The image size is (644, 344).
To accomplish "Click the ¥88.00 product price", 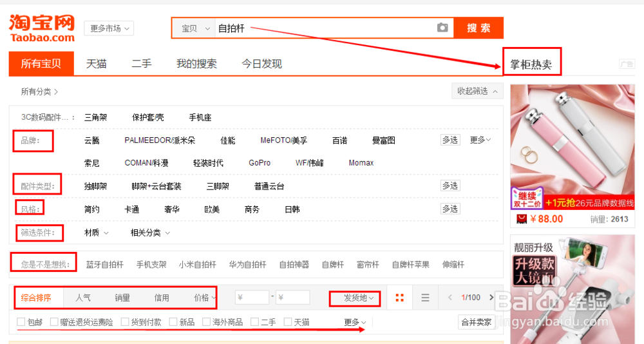I will tap(546, 218).
